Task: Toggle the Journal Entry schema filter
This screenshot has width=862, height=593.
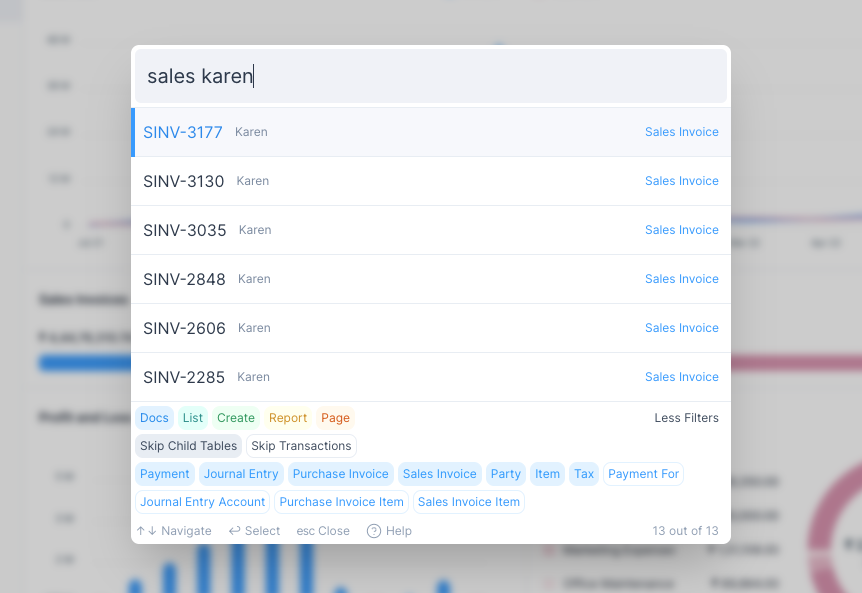Action: pyautogui.click(x=241, y=474)
